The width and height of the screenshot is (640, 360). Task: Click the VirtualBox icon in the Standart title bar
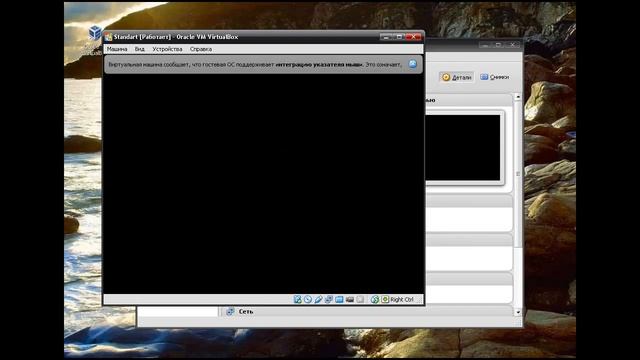pos(108,37)
